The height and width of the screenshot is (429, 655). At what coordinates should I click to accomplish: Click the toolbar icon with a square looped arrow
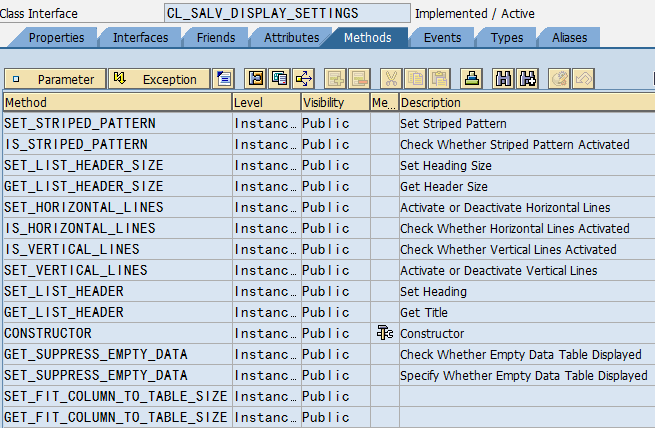tap(256, 79)
